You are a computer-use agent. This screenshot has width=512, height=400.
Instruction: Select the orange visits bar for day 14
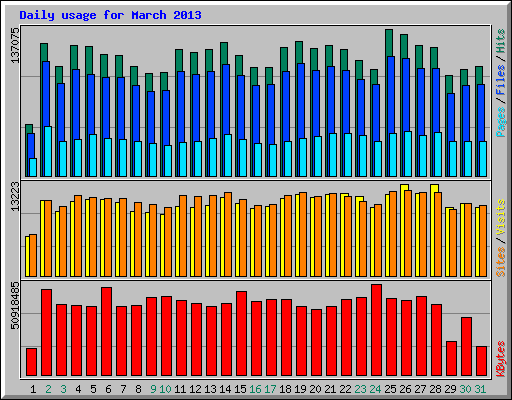click(x=228, y=234)
